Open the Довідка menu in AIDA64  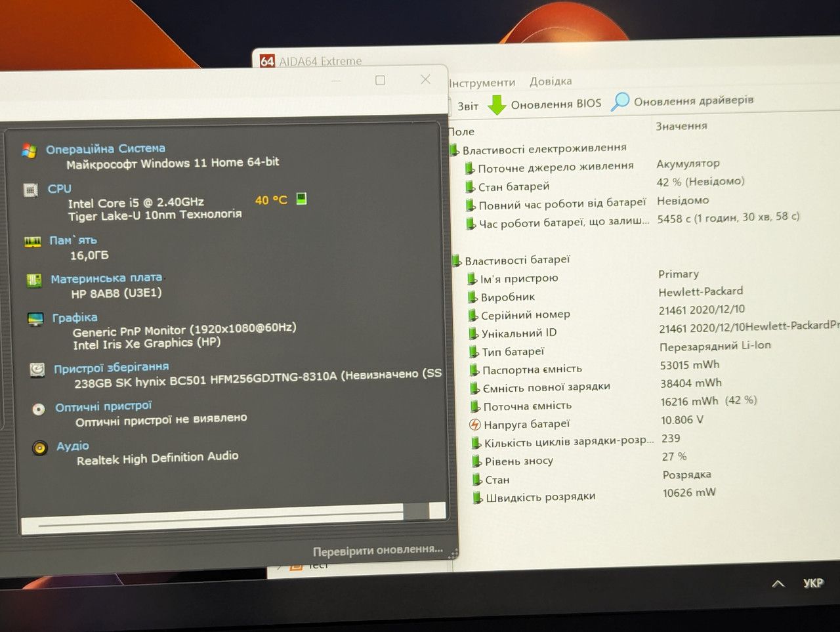click(551, 81)
